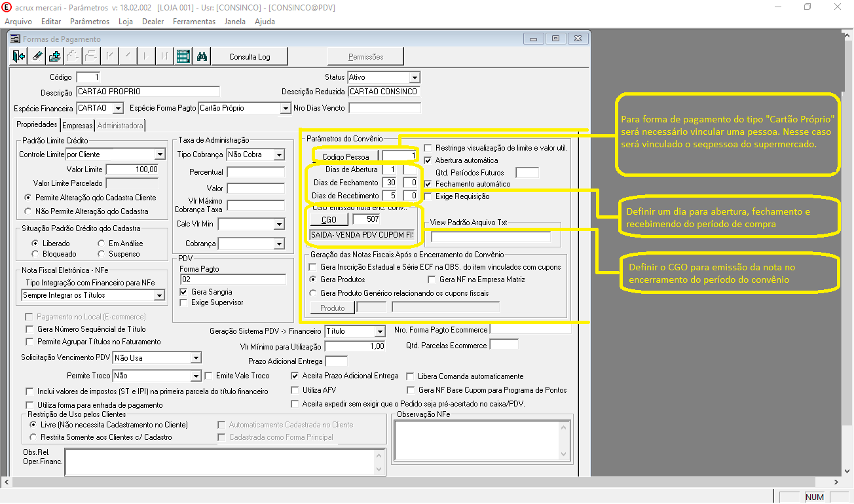854x504 pixels.
Task: Open the Ferramentas menu
Action: coord(194,22)
